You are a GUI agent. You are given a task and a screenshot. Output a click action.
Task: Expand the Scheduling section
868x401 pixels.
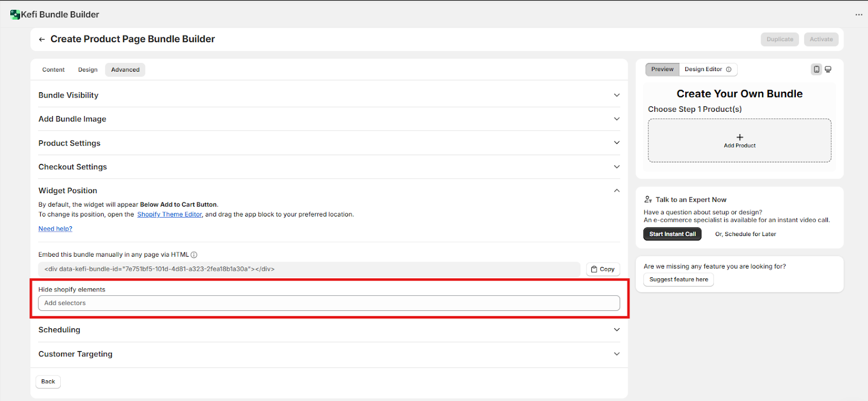616,330
